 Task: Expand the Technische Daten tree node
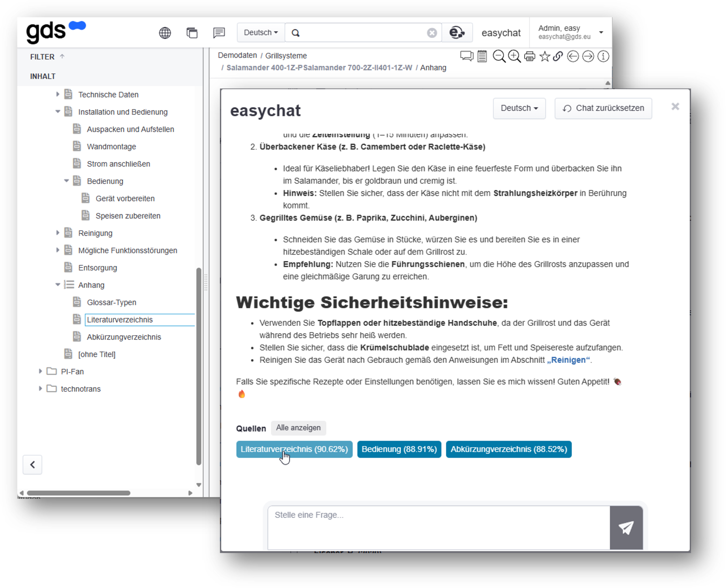pyautogui.click(x=58, y=94)
